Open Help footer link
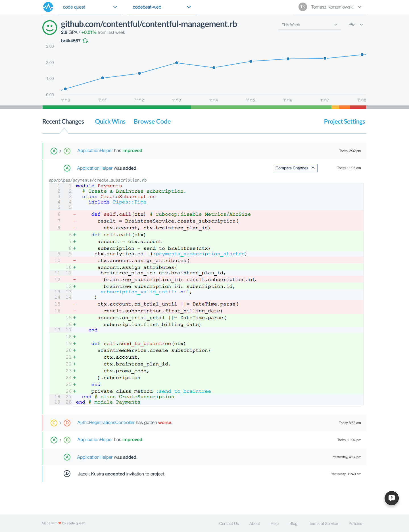This screenshot has height=532, width=409. 275,523
